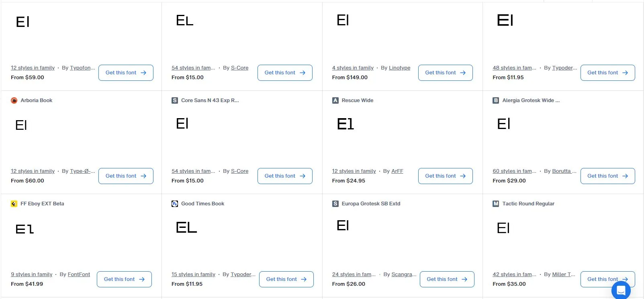The image size is (644, 299).
Task: Click the Arboria Book foundry icon
Action: pos(14,100)
